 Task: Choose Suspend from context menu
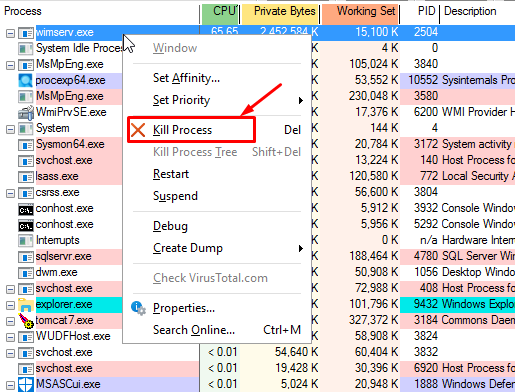217,196
